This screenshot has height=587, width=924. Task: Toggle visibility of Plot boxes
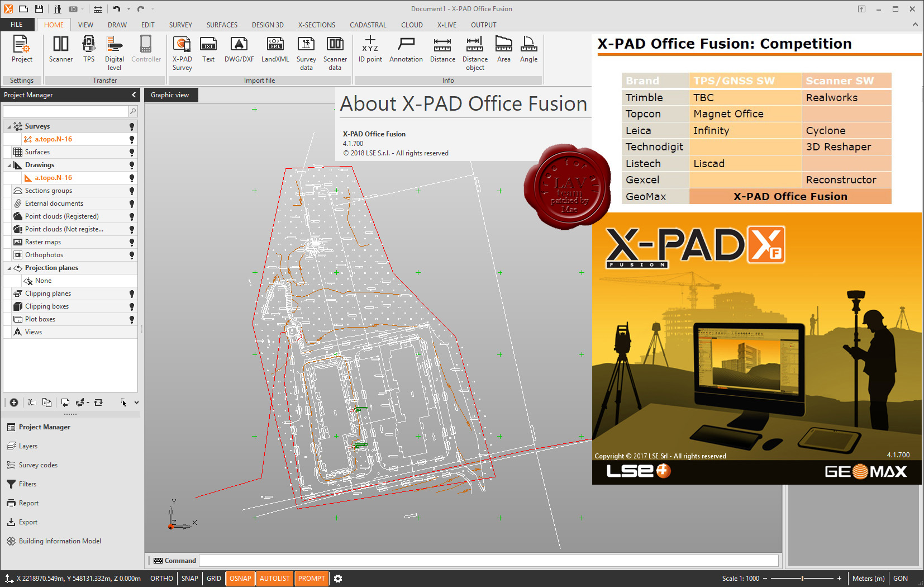(132, 319)
